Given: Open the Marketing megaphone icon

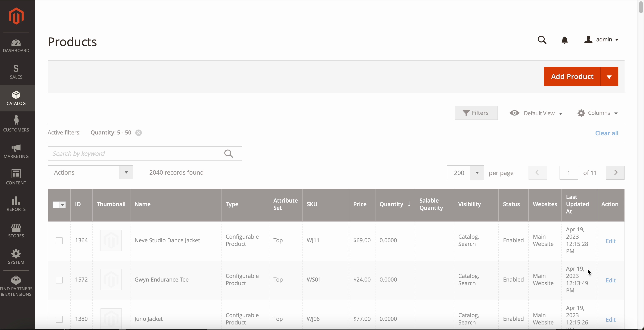Looking at the screenshot, I should tap(16, 151).
